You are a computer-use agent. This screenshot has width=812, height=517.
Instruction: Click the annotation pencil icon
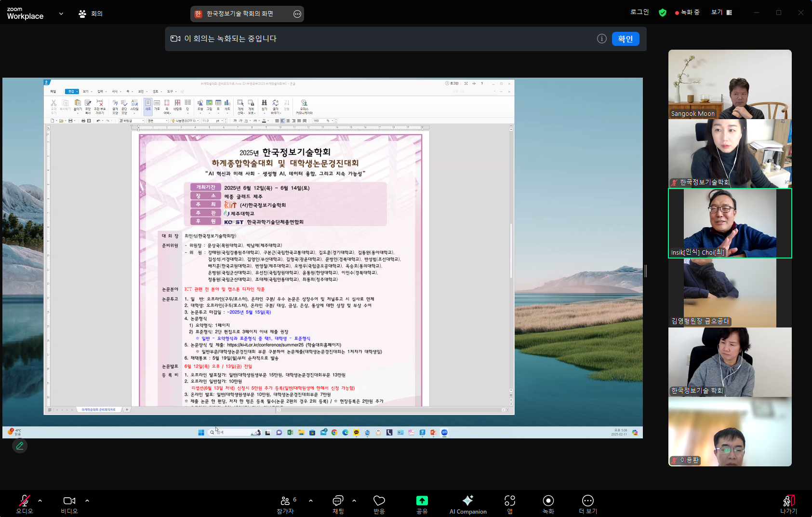(x=20, y=446)
